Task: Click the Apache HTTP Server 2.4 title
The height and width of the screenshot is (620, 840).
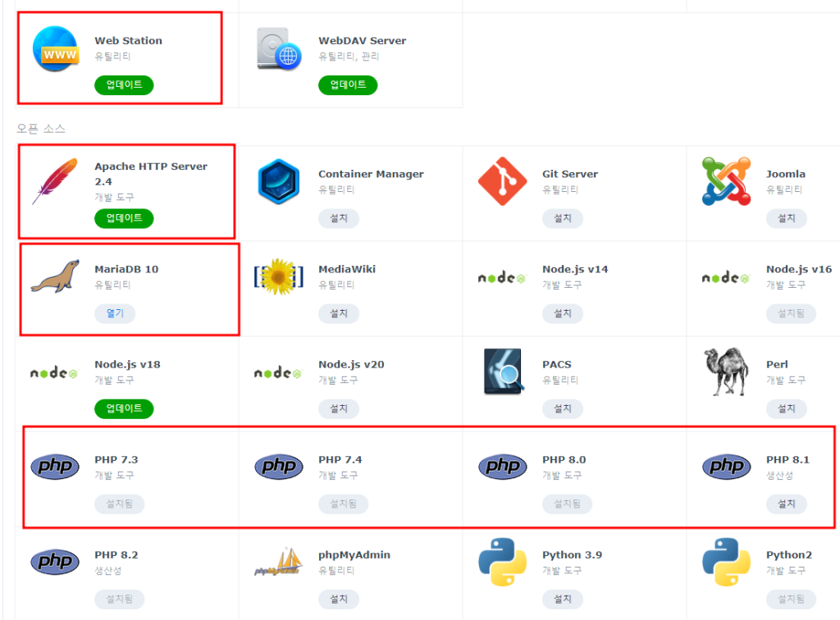Action: 151,174
